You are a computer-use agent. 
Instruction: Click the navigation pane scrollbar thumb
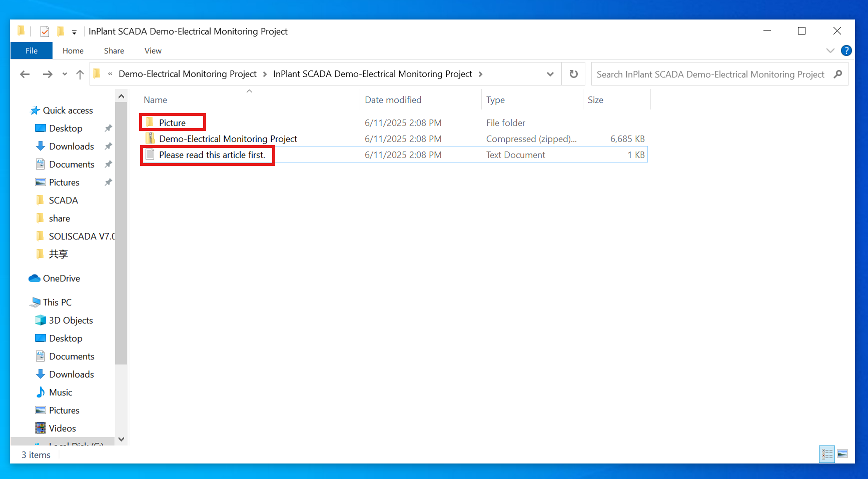tap(121, 233)
